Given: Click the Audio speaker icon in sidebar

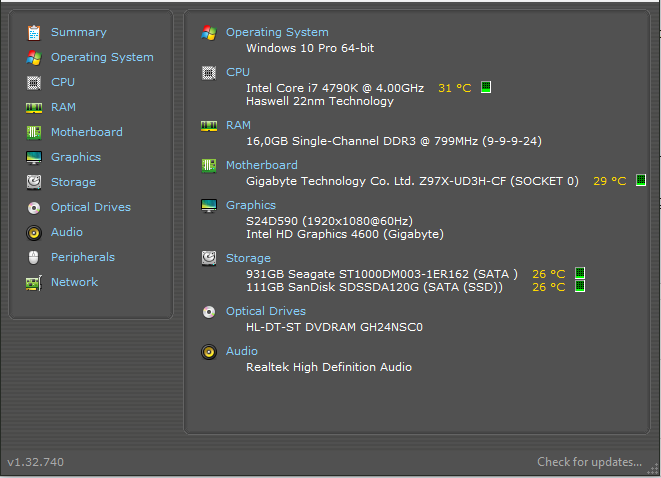Looking at the screenshot, I should [34, 233].
